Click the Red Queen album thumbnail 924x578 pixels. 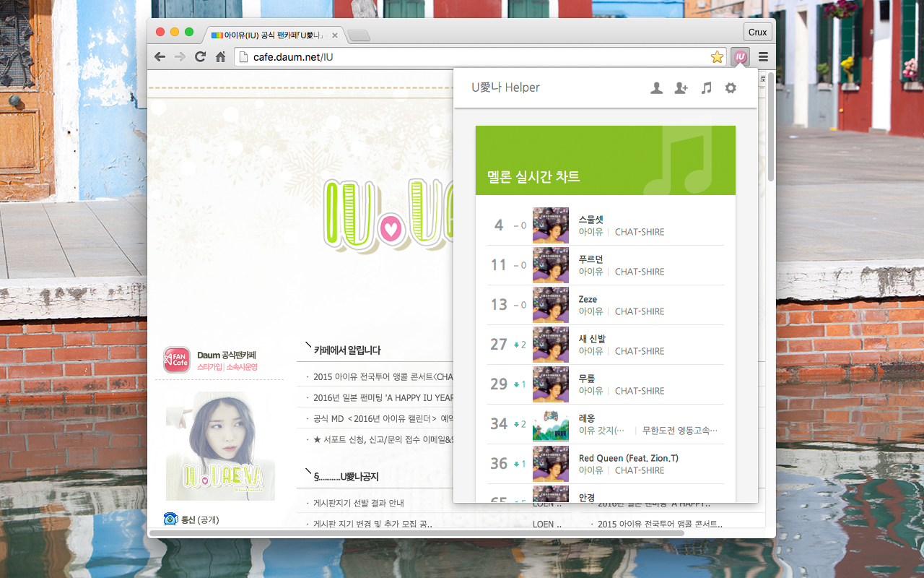tap(551, 464)
